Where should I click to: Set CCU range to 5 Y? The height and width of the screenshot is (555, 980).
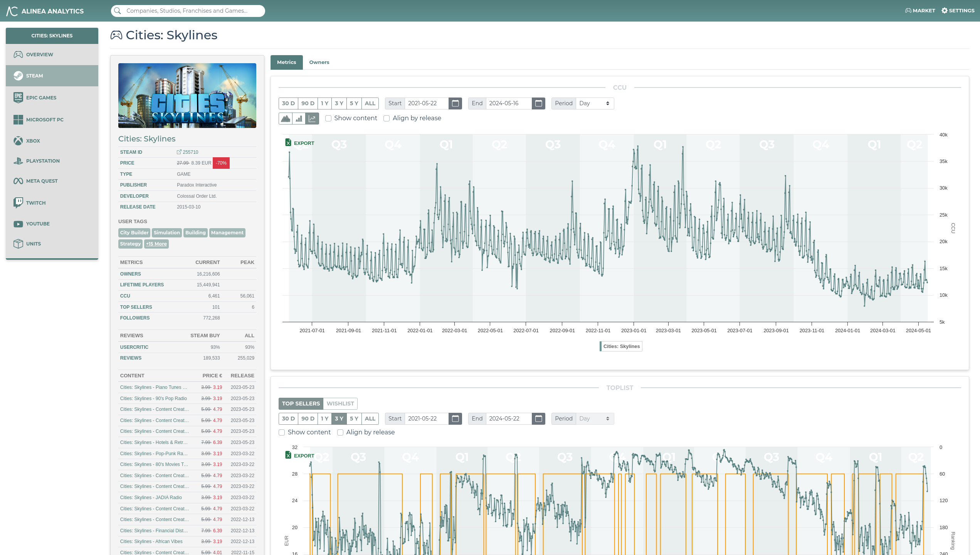coord(354,103)
